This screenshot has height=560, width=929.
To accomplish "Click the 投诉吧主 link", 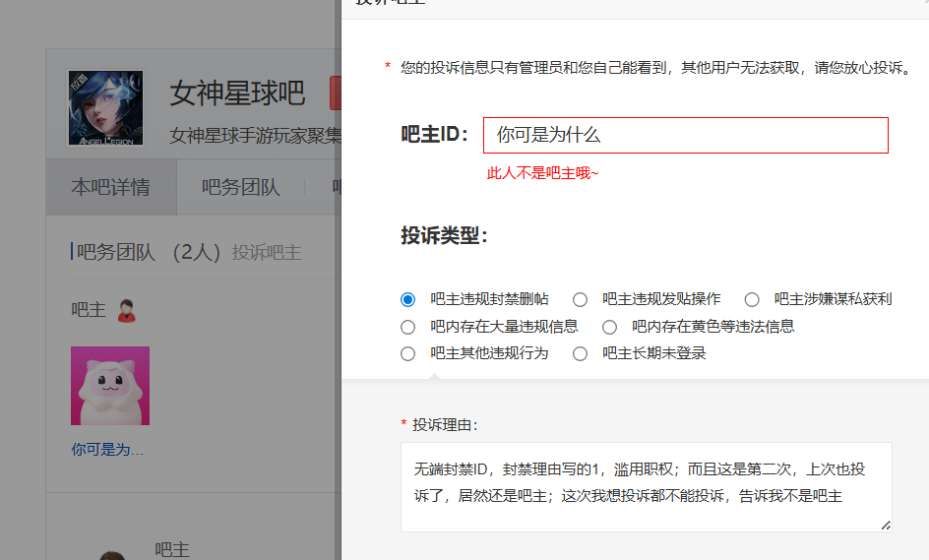I will [267, 253].
